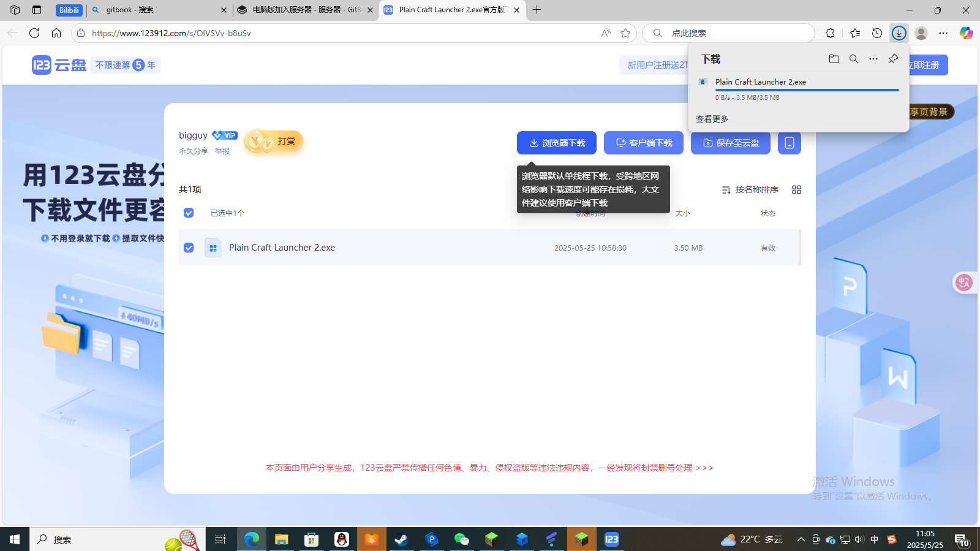The width and height of the screenshot is (980, 551).
Task: Open WeChat from the taskbar
Action: coord(461,539)
